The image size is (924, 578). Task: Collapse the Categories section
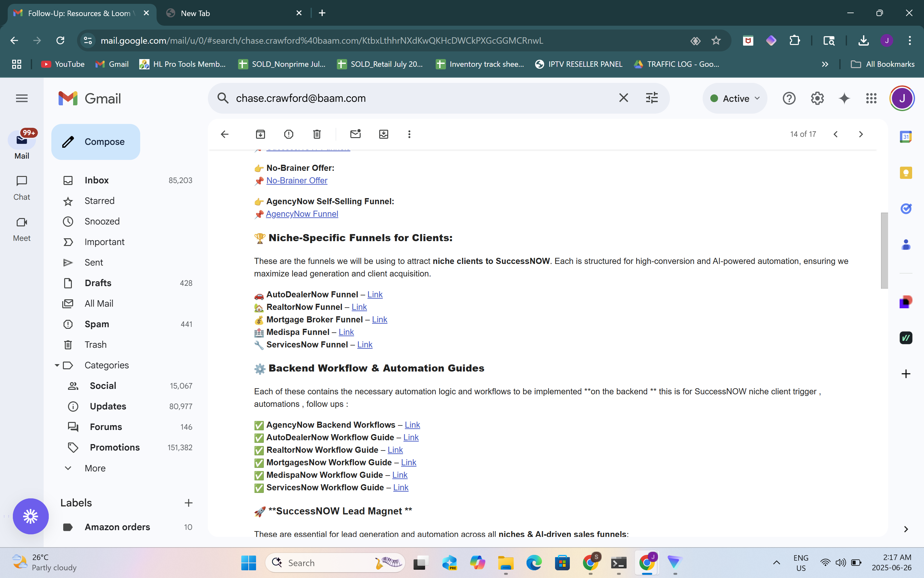point(57,365)
